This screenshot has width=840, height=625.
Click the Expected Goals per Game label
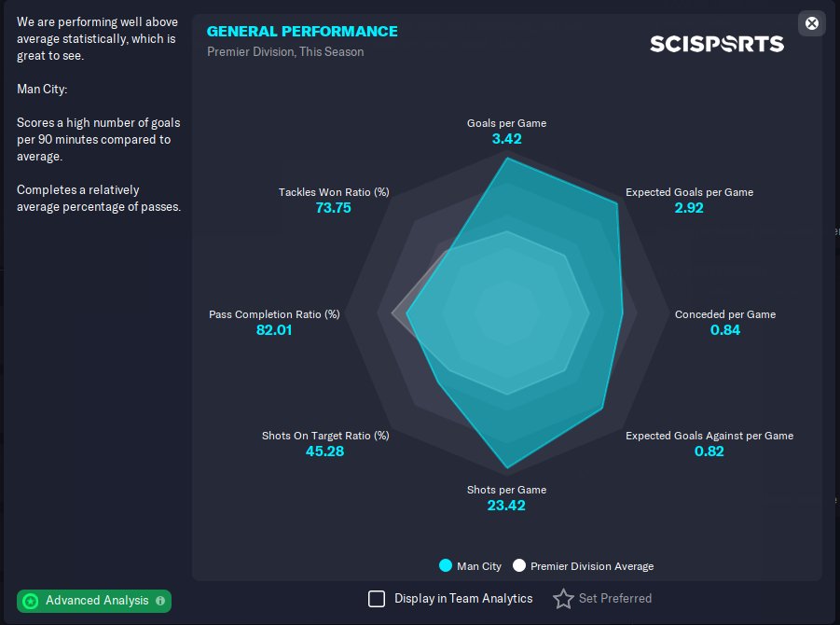689,192
